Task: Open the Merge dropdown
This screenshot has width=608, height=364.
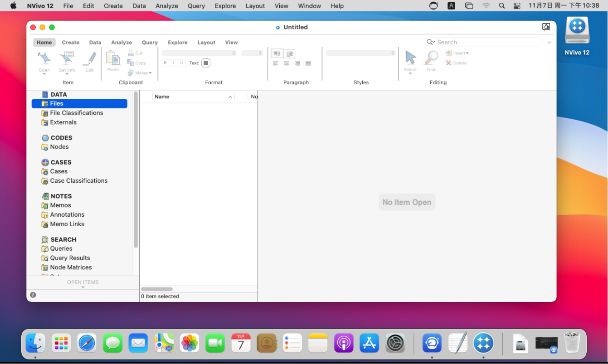Action: [x=140, y=73]
